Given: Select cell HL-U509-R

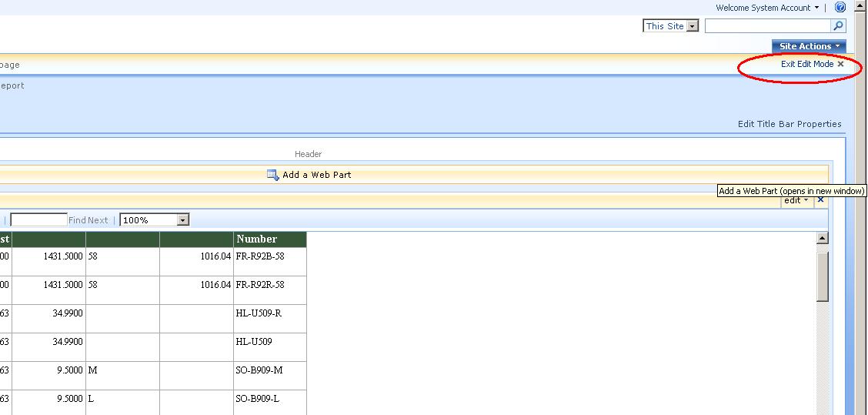Looking at the screenshot, I should click(x=270, y=319).
